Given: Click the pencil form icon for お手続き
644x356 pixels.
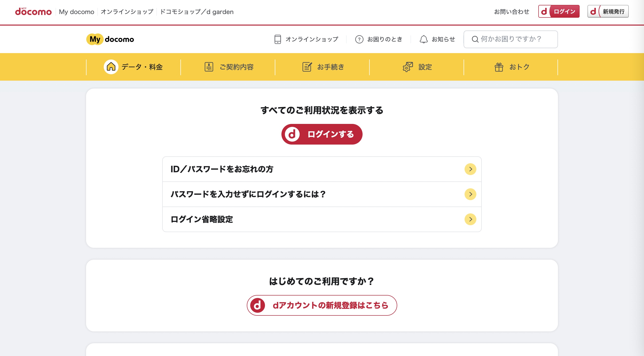Looking at the screenshot, I should [x=307, y=67].
